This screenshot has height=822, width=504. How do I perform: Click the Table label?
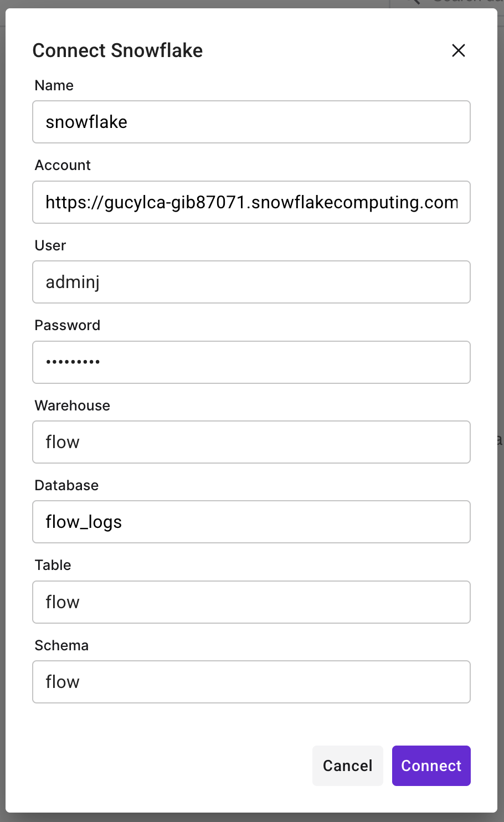click(53, 565)
